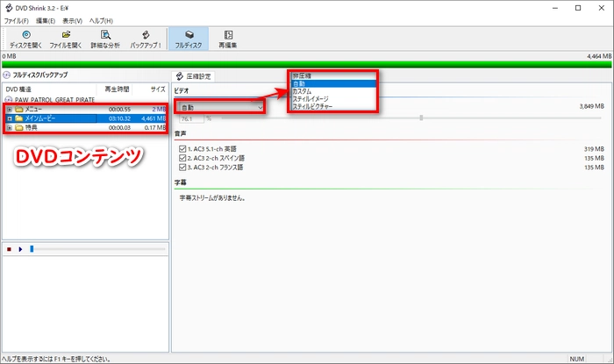Click the 4,464 MB capacity label

[599, 56]
